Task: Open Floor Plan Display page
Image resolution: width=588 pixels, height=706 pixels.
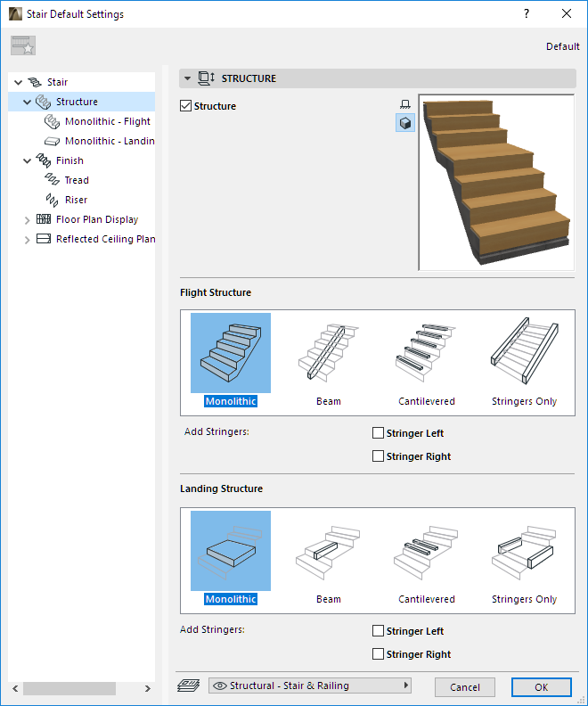Action: 97,219
